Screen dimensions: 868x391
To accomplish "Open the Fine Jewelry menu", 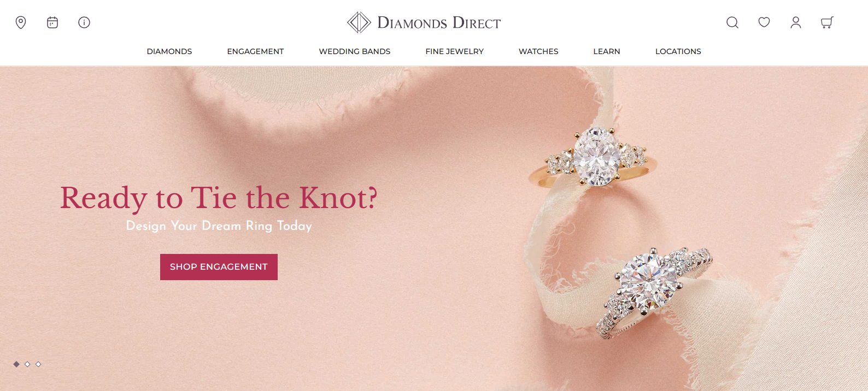I will [x=455, y=51].
